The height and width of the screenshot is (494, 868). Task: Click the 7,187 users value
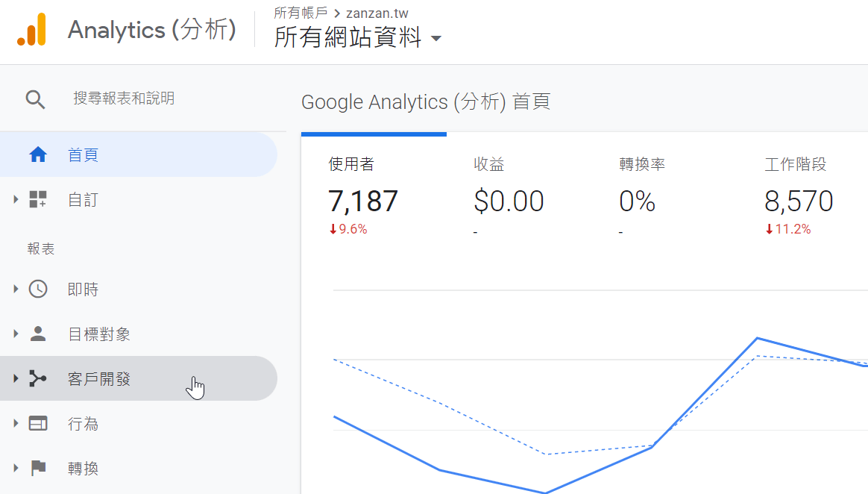(363, 201)
